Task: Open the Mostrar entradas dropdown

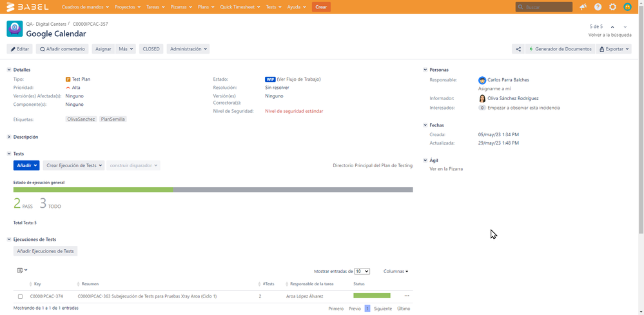Action: [x=362, y=271]
